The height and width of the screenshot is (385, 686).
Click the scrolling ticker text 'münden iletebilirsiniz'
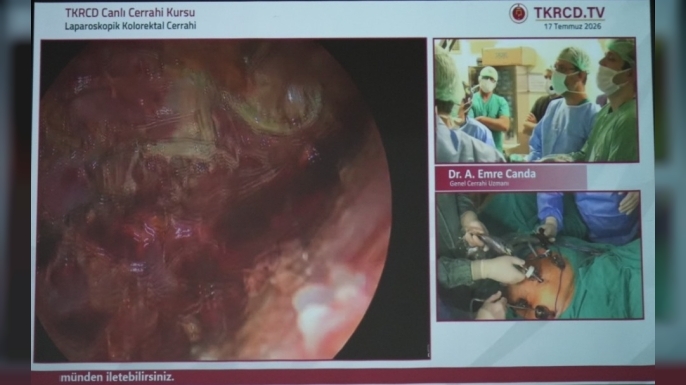pos(117,377)
